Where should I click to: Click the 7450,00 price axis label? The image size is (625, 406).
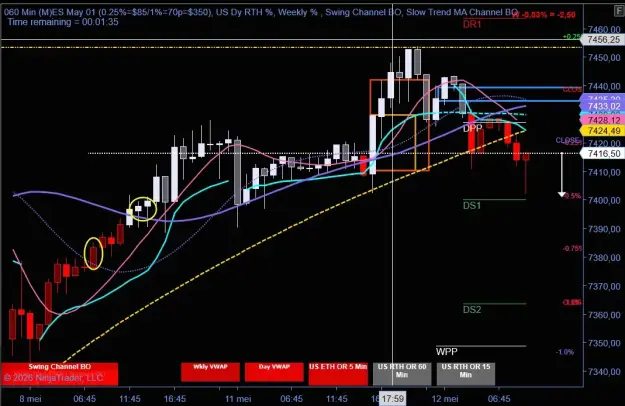(x=603, y=58)
